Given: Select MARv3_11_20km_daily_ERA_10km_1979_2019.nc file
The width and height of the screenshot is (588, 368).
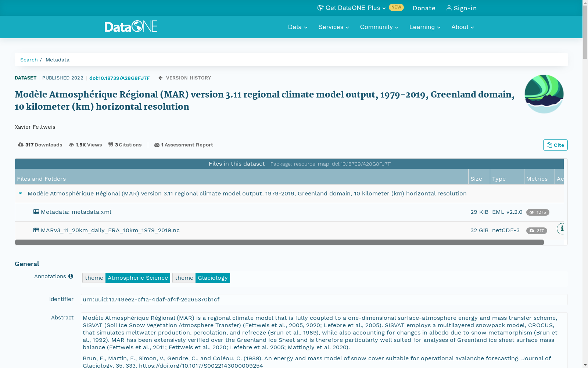Looking at the screenshot, I should [110, 230].
